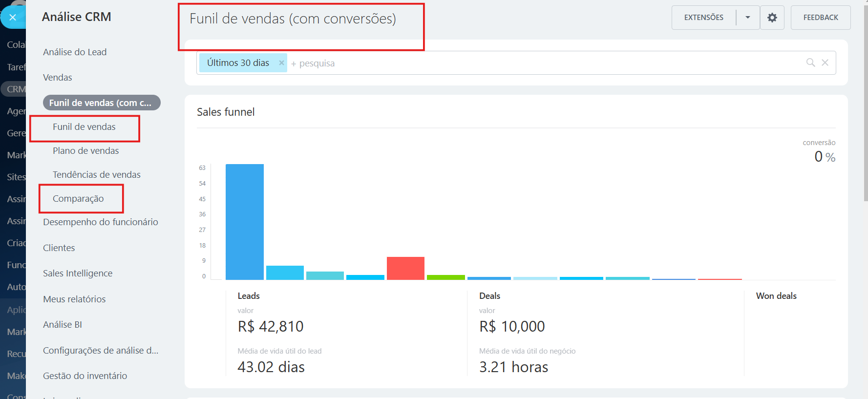Click the search magnifier icon
This screenshot has height=399, width=868.
[x=810, y=63]
